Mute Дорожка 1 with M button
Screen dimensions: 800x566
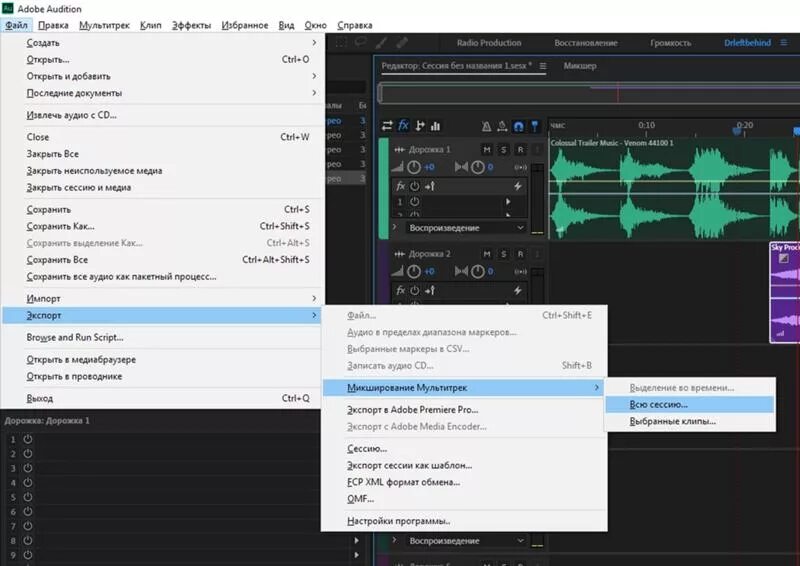pyautogui.click(x=487, y=150)
